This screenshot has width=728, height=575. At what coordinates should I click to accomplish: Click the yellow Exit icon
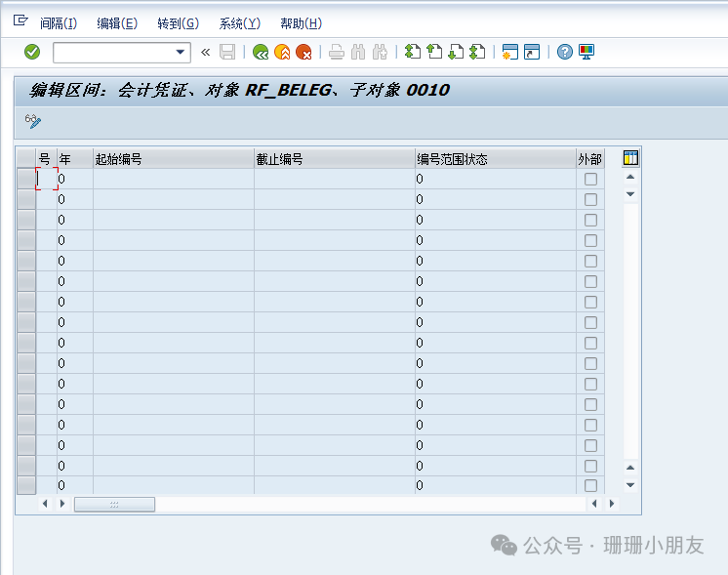(x=282, y=52)
